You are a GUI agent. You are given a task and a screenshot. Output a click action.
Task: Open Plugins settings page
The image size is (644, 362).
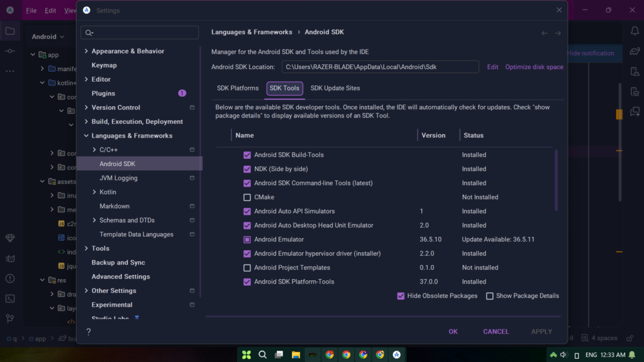coord(103,94)
